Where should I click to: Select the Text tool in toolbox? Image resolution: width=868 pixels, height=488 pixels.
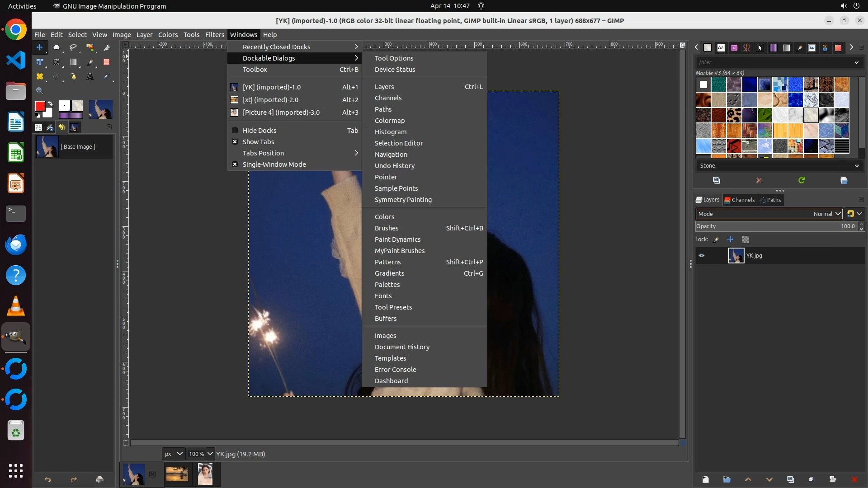click(x=90, y=77)
